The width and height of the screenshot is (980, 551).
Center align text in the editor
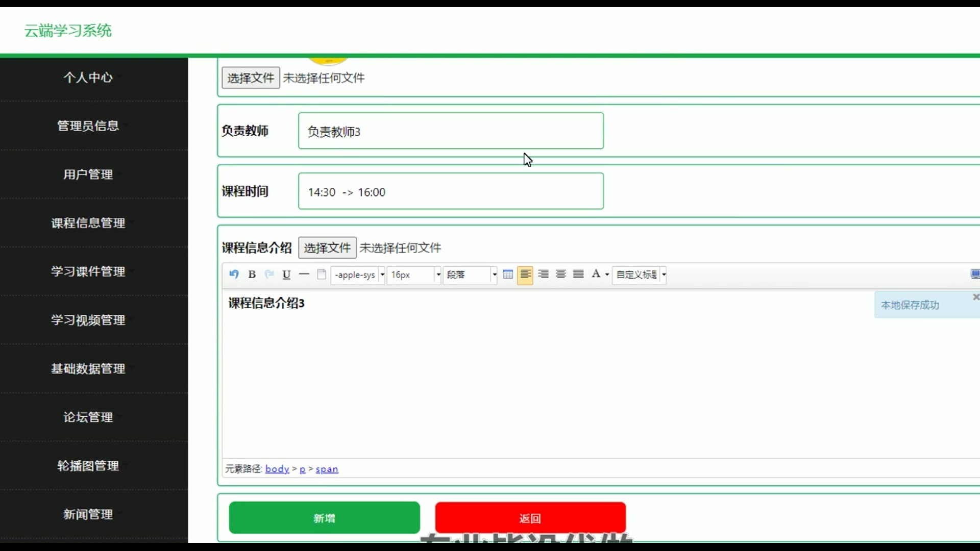tap(561, 274)
